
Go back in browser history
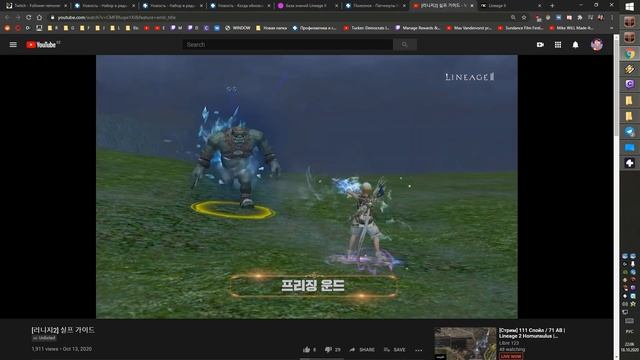[7, 18]
